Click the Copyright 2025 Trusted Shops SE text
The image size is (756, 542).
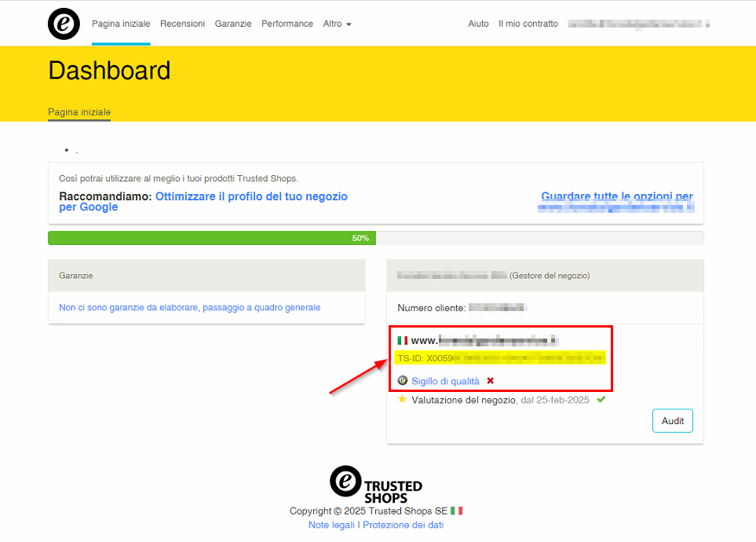pos(369,511)
